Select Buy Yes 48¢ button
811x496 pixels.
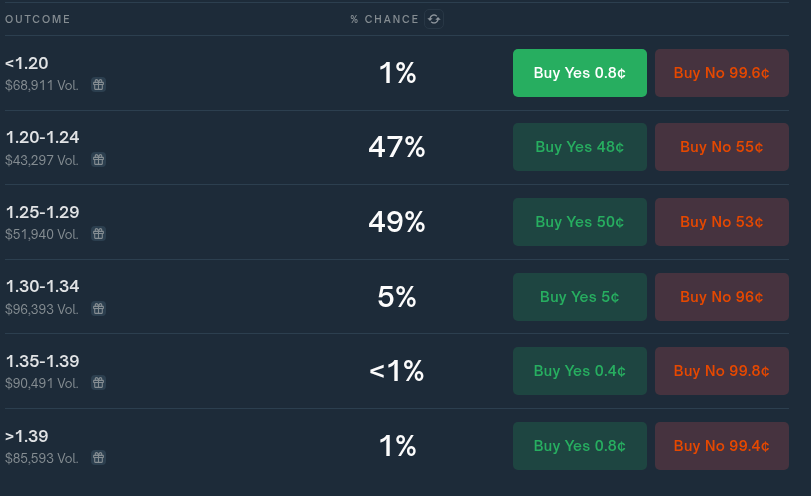click(580, 147)
